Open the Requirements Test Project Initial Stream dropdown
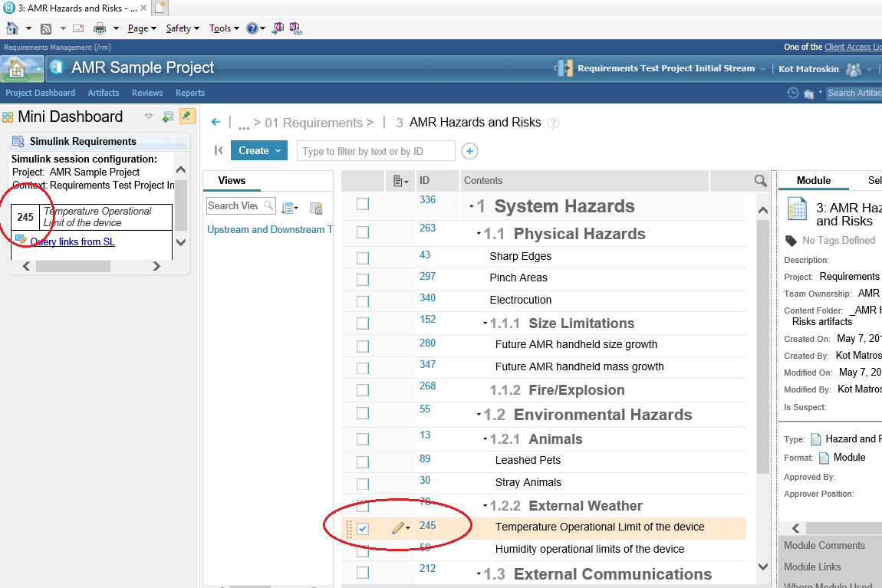Image resolution: width=882 pixels, height=588 pixels. 763,68
